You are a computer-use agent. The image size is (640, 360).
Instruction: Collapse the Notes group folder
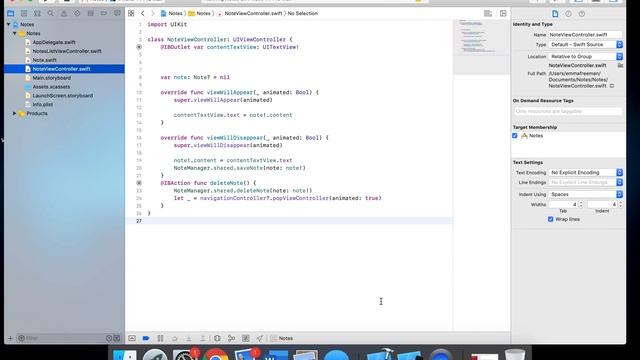pyautogui.click(x=15, y=33)
